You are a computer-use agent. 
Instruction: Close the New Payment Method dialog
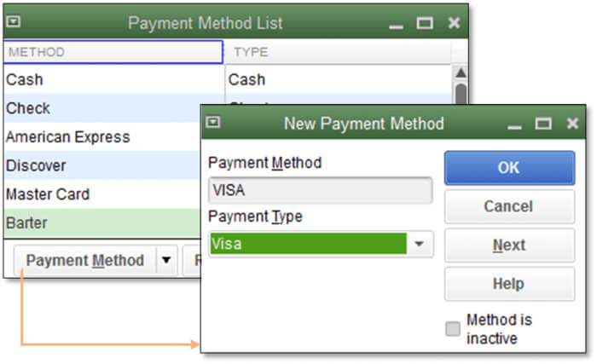click(x=572, y=124)
